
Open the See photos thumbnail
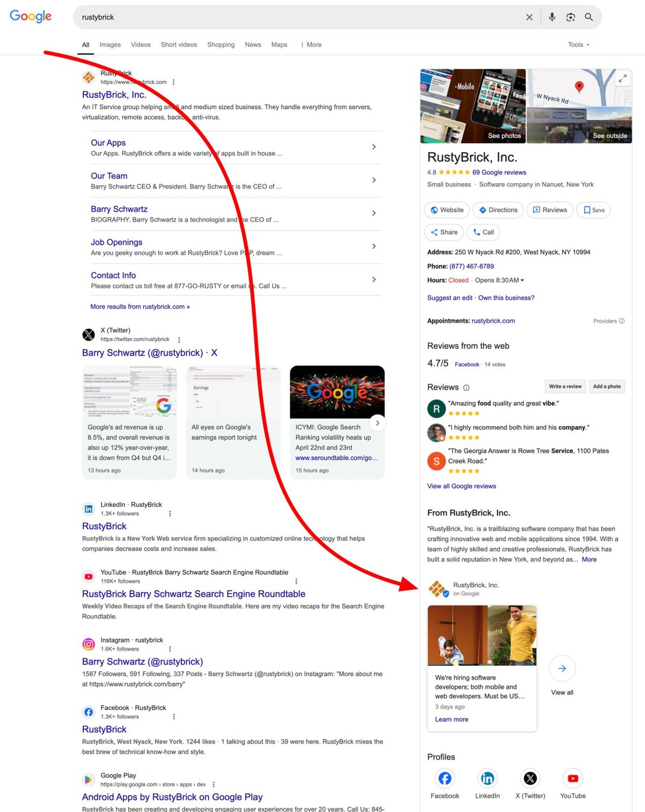point(473,106)
